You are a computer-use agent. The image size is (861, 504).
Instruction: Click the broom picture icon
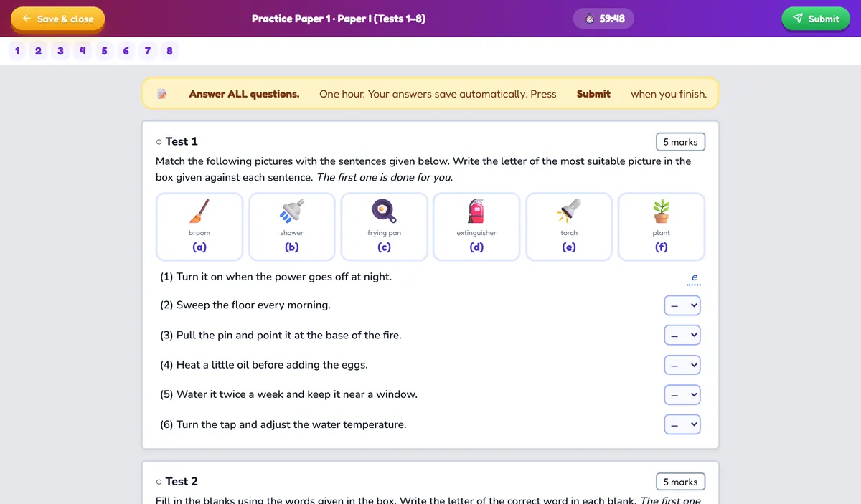[199, 210]
